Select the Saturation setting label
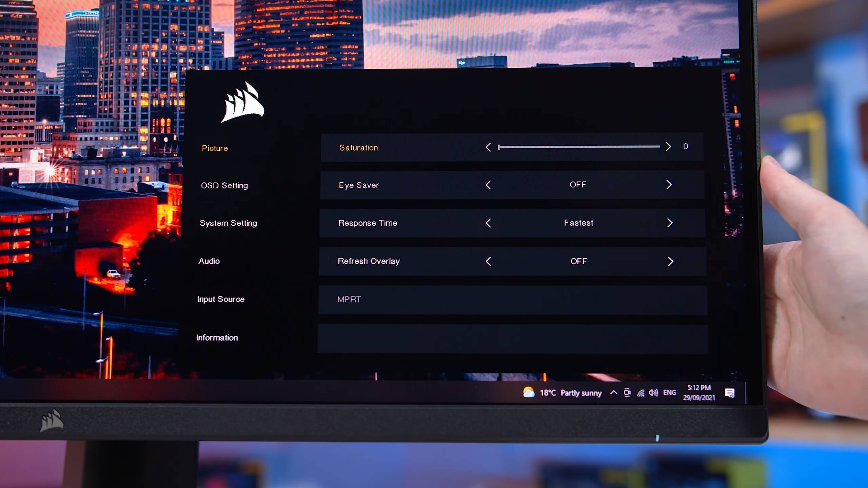The width and height of the screenshot is (868, 488). pos(358,148)
